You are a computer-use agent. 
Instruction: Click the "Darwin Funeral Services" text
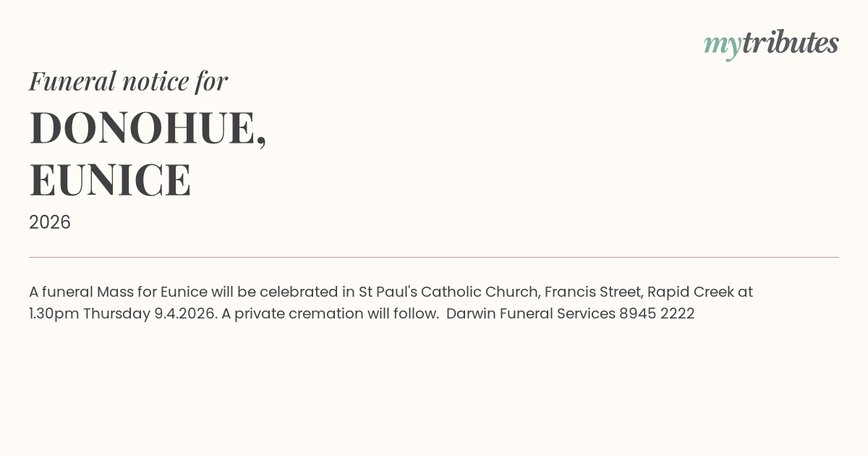tap(530, 313)
